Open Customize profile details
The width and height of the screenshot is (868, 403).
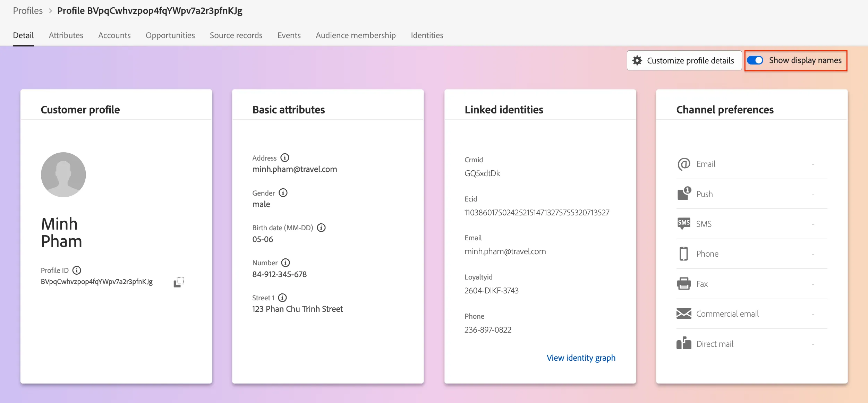coord(684,60)
